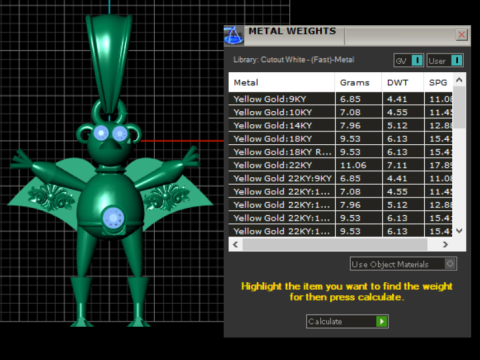Click the Metal Weights flask icon

tap(234, 35)
